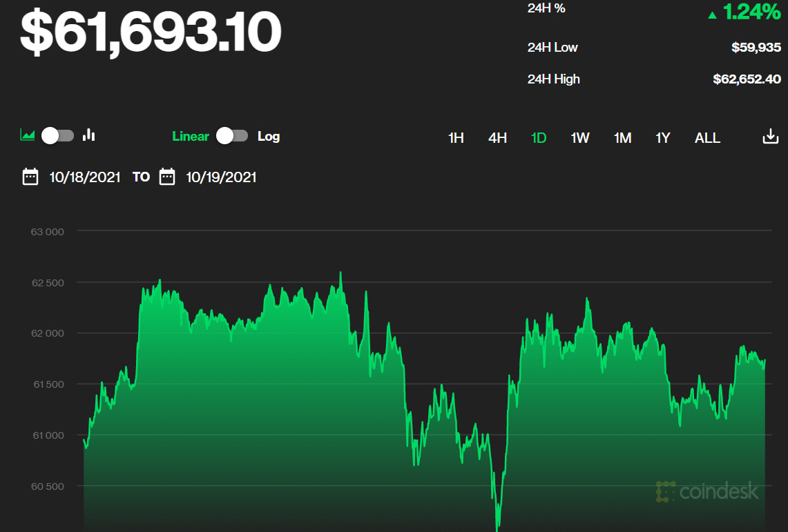The image size is (788, 532).
Task: Click the candlestick bar chart icon
Action: (88, 135)
